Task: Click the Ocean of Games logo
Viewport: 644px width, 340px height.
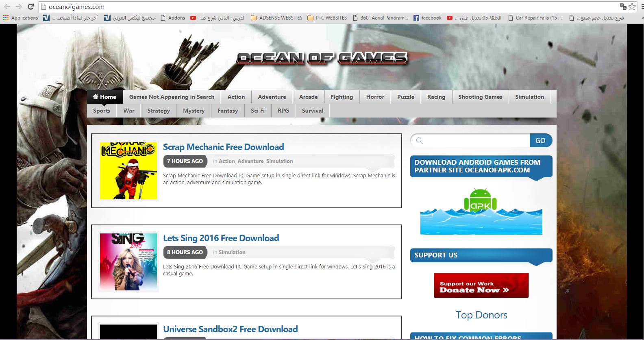Action: click(322, 59)
